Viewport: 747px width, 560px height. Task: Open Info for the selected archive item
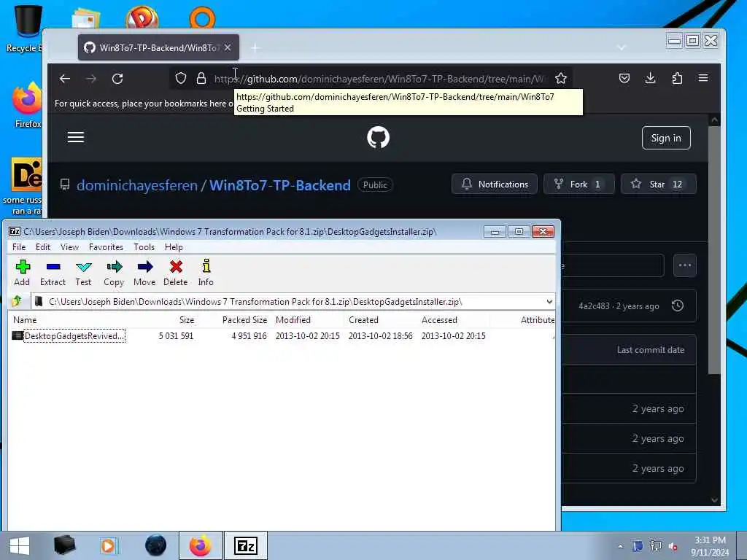[206, 273]
